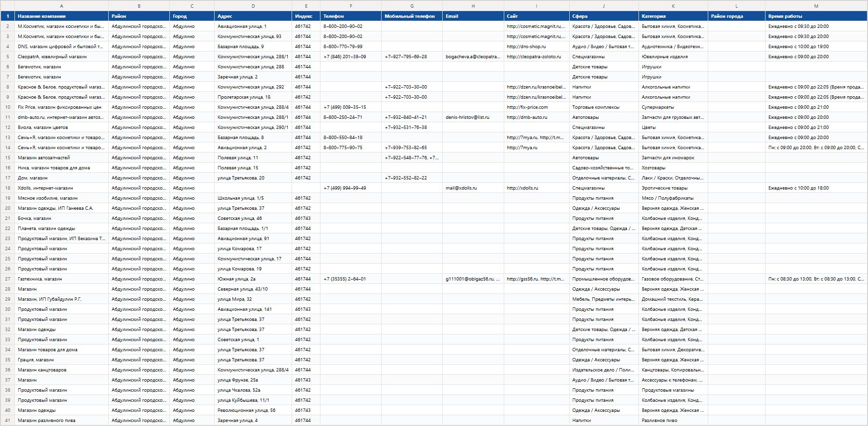This screenshot has width=868, height=434.
Task: Select the 'Ника, магазин товаров для дома' cell
Action: (62, 167)
